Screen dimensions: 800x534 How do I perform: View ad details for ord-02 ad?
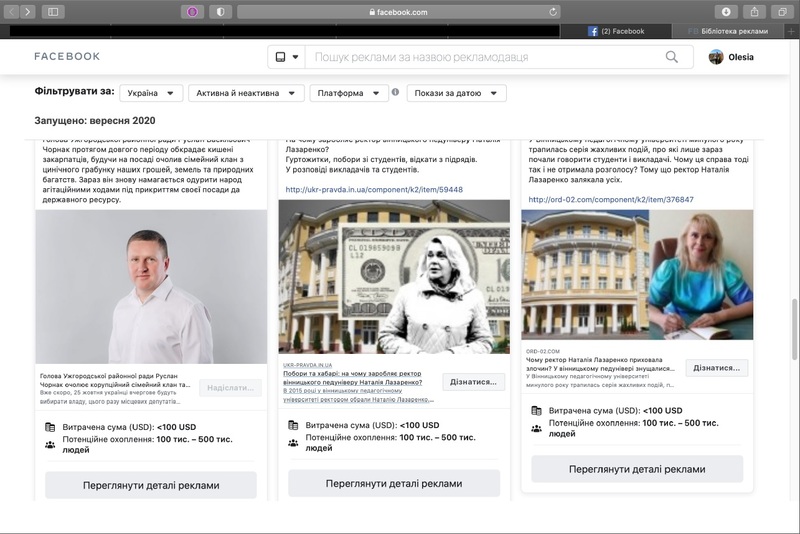click(637, 469)
